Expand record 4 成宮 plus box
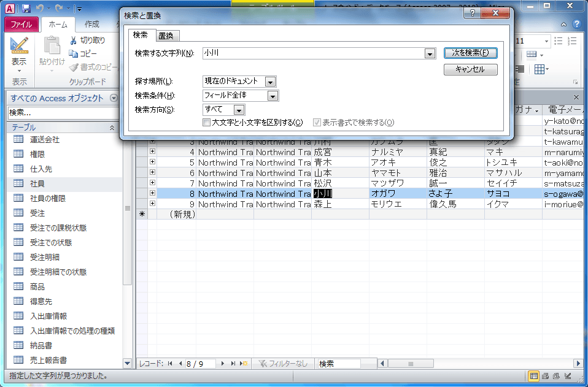588x387 pixels. [x=153, y=151]
